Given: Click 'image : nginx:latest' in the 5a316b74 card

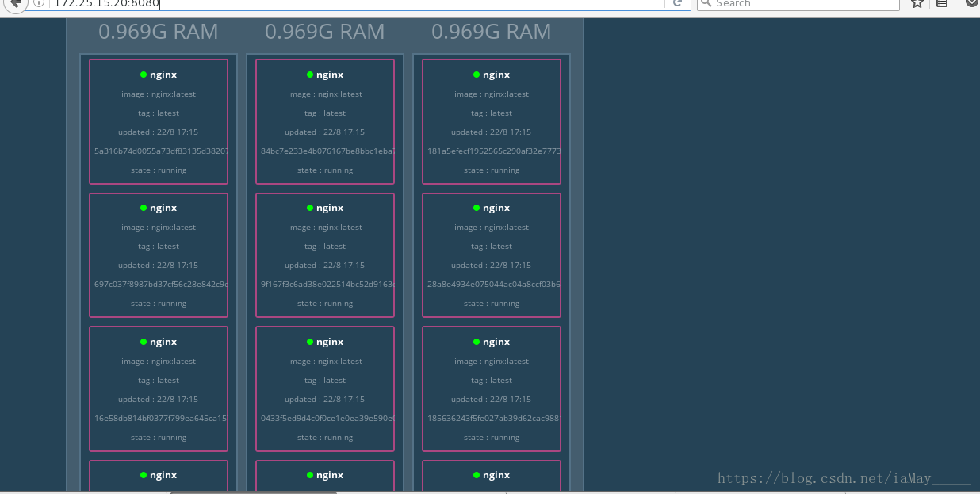Looking at the screenshot, I should point(159,94).
